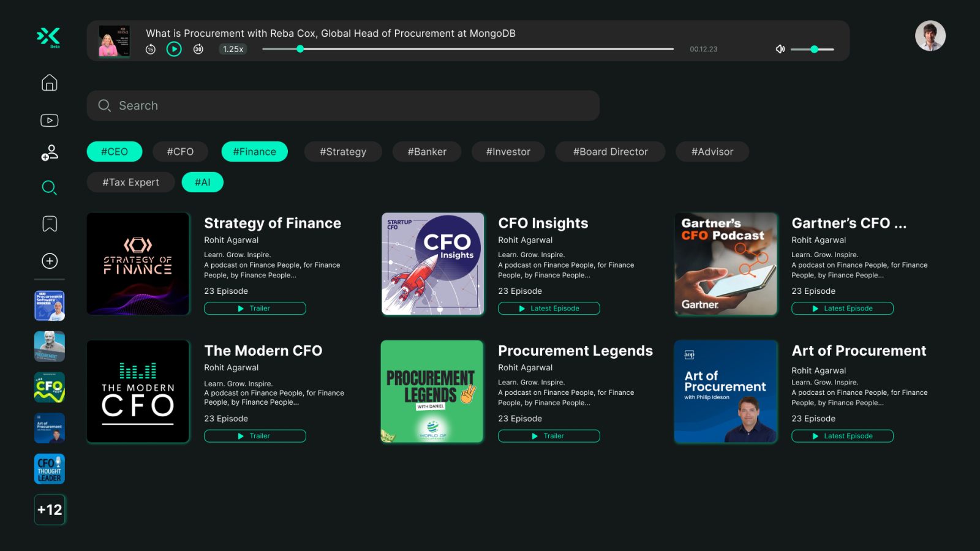Click 23 Episode under The Modern CFO

226,419
